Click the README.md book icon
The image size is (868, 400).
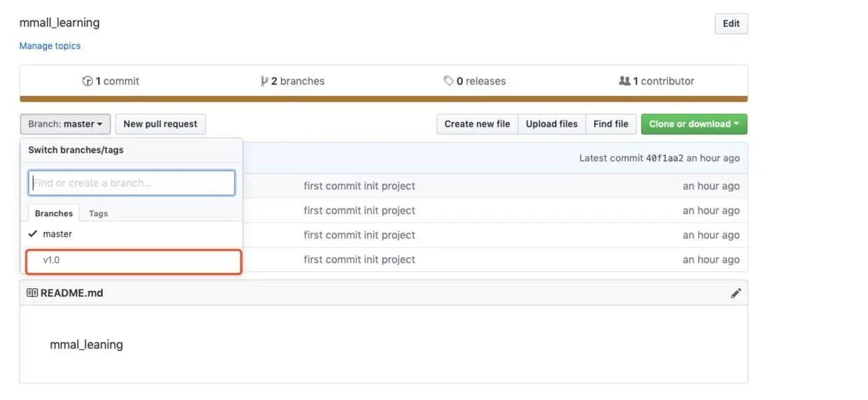pyautogui.click(x=32, y=293)
